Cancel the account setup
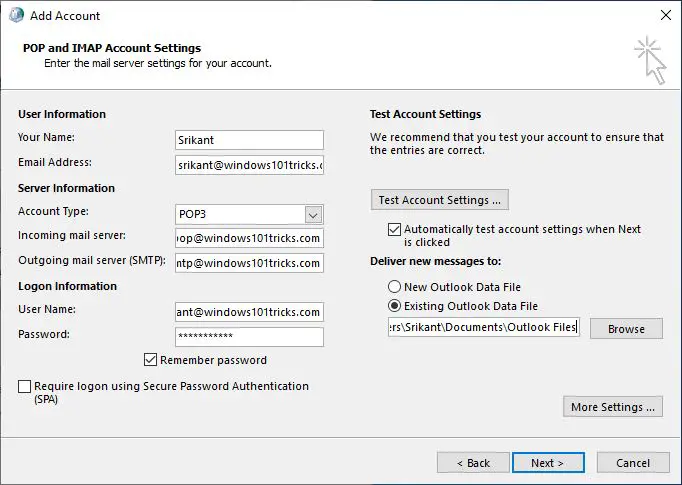The image size is (682, 485). pos(633,463)
